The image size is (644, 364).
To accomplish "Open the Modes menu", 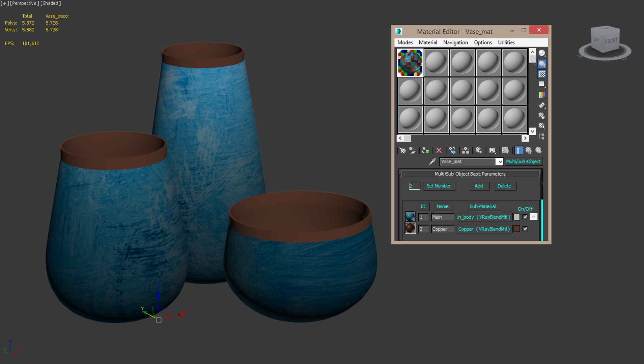I will (405, 42).
